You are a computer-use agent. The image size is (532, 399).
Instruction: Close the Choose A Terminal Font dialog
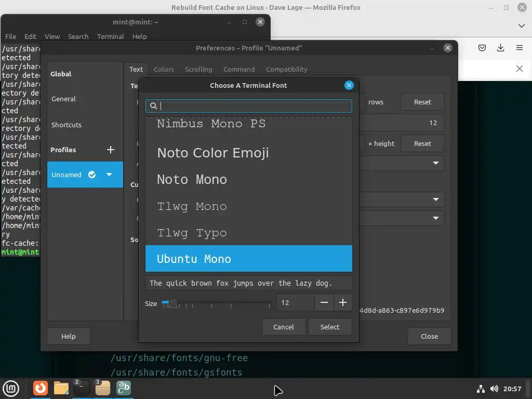349,85
